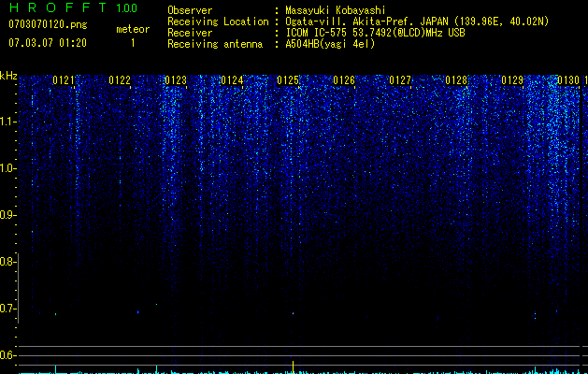The image size is (588, 374).
Task: Click the meteor count value 1
Action: (x=133, y=43)
